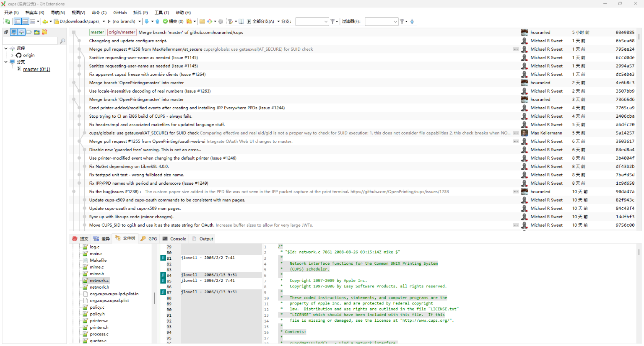
Task: Select the commit info layout icon
Action: 32,21
